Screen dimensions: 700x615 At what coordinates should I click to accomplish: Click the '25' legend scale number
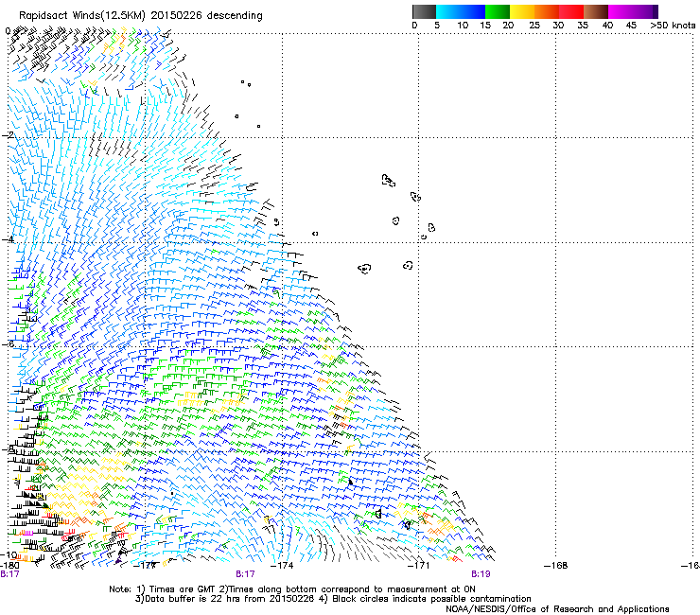[534, 26]
